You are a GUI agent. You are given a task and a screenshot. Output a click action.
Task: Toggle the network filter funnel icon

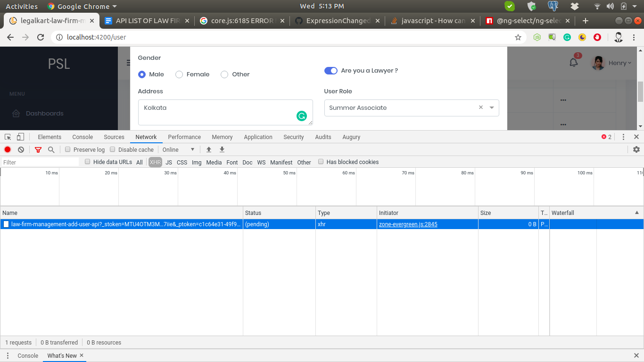(38, 149)
